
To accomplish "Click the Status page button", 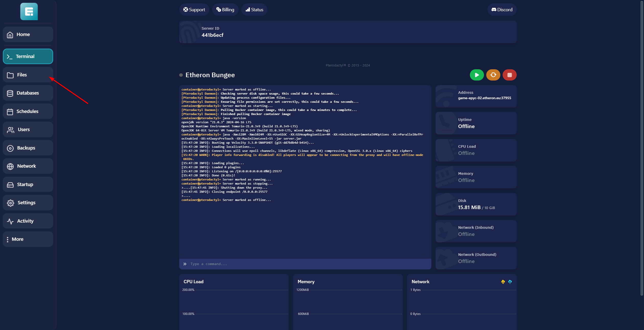I will coord(254,10).
